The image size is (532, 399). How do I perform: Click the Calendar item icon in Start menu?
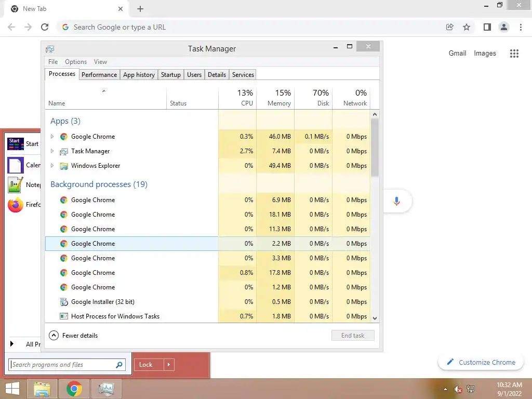pyautogui.click(x=15, y=165)
